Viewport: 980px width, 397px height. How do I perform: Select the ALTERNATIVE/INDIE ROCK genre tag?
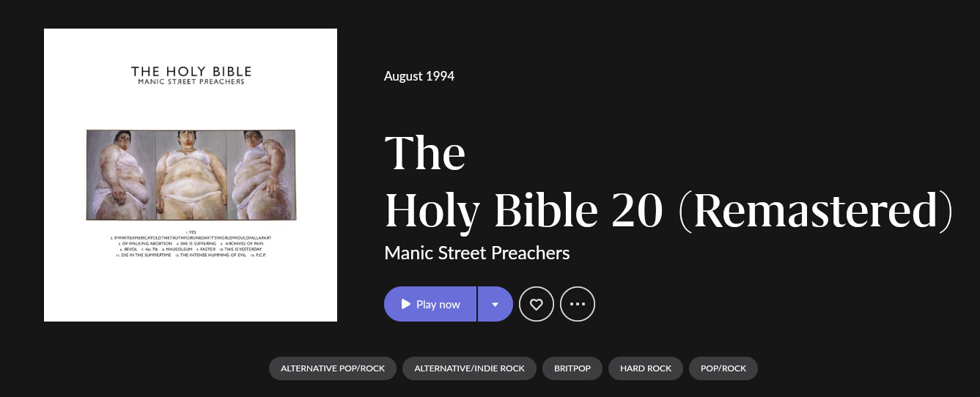(469, 368)
